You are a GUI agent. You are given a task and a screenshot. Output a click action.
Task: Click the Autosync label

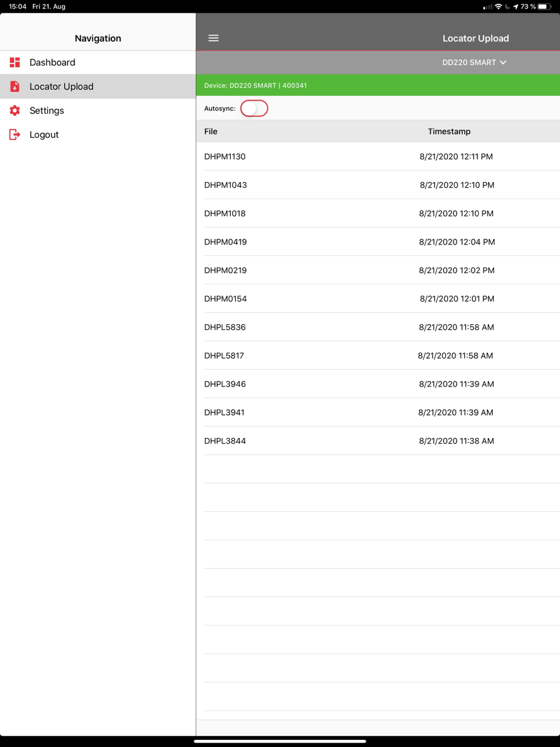click(220, 109)
